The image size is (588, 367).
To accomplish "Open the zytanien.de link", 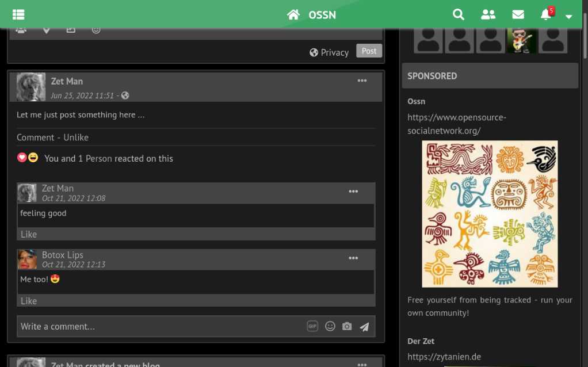I will tap(444, 357).
